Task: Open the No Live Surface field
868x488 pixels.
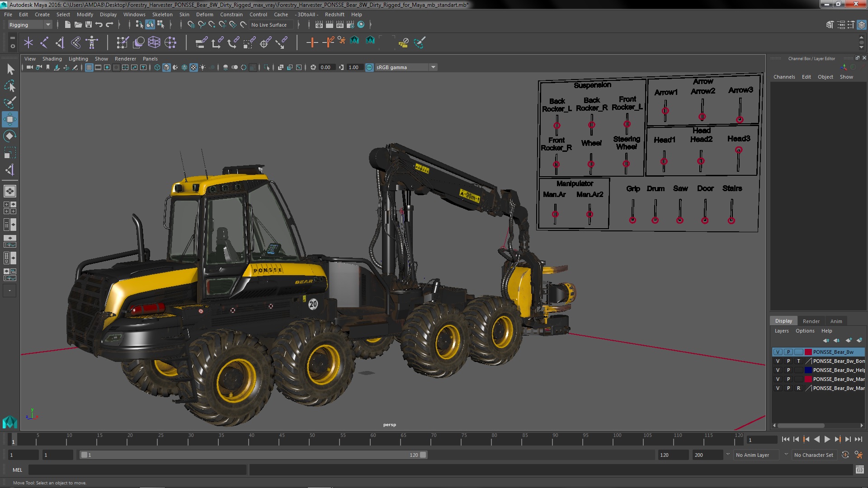Action: [271, 25]
